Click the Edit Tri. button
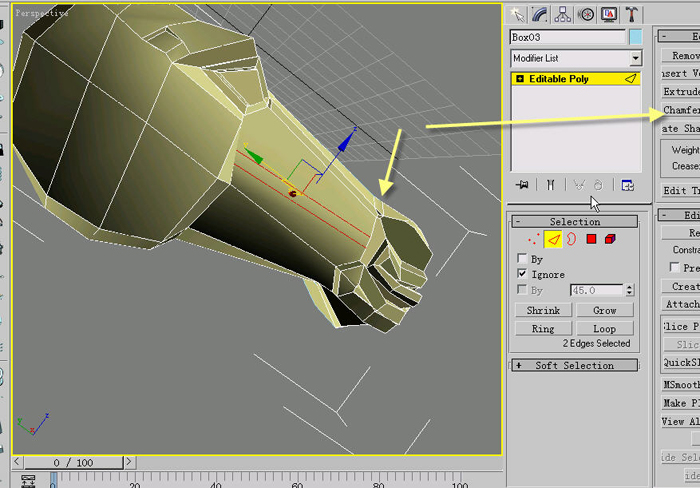 tap(680, 191)
